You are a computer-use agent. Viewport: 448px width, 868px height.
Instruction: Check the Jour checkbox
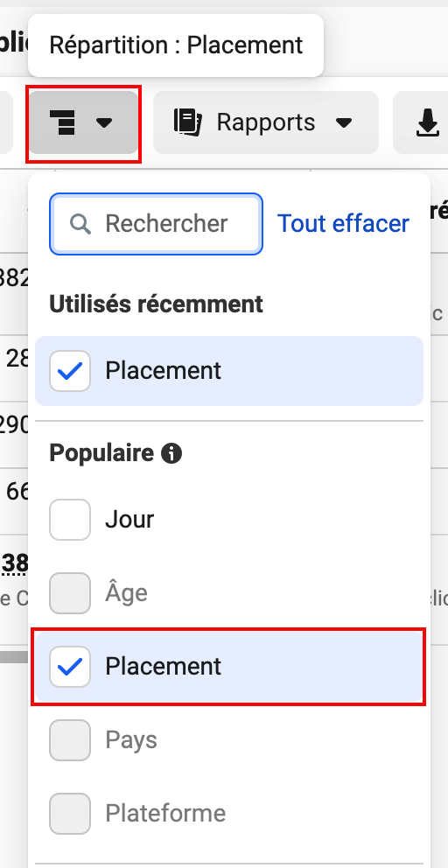click(x=70, y=519)
